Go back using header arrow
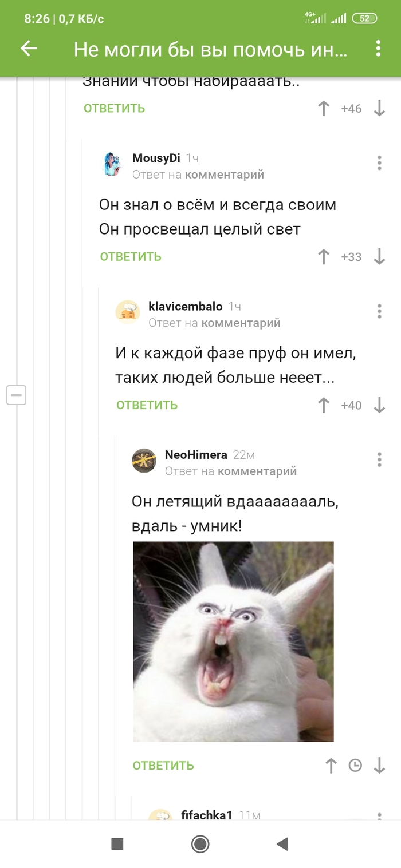Screen dimensions: 401x868 (29, 49)
